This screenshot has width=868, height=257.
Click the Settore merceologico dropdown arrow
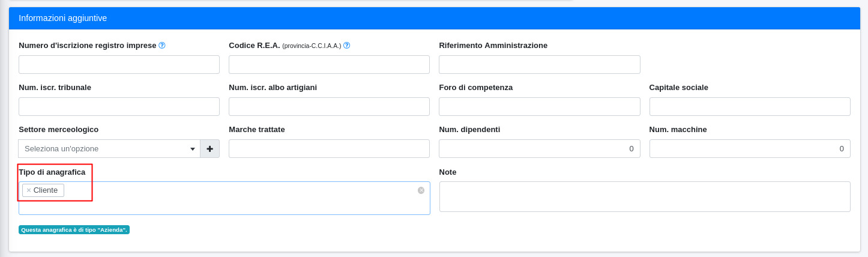pos(193,149)
